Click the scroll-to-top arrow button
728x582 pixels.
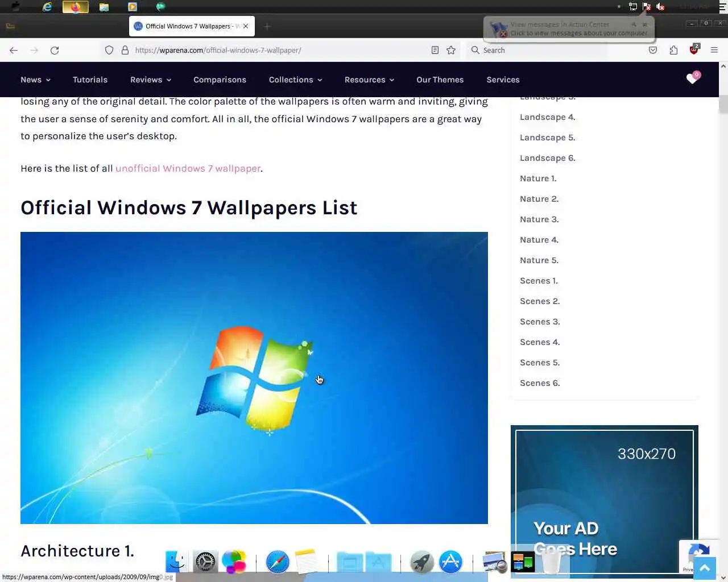[x=705, y=568]
